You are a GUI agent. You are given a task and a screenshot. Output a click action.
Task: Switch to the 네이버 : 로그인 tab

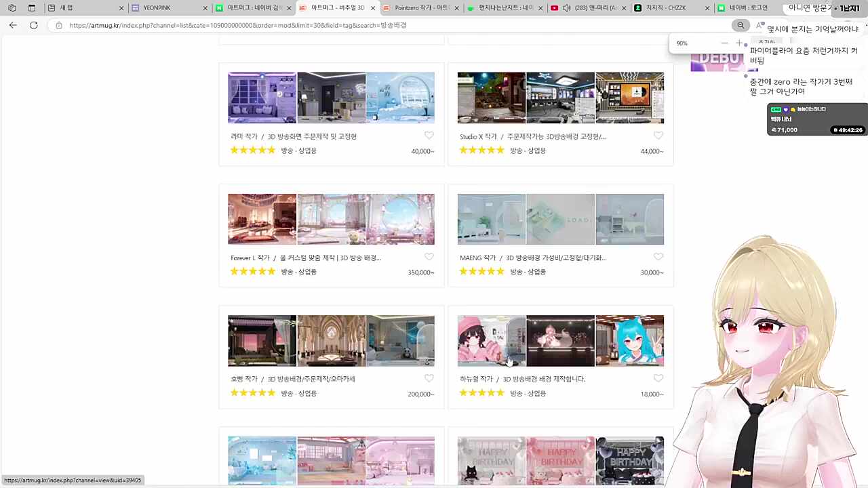point(748,8)
